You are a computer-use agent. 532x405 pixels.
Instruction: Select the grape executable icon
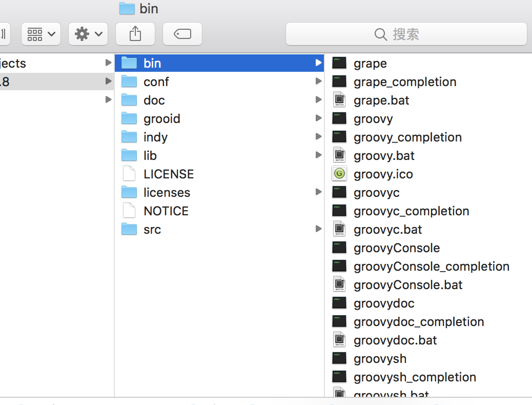coord(339,63)
